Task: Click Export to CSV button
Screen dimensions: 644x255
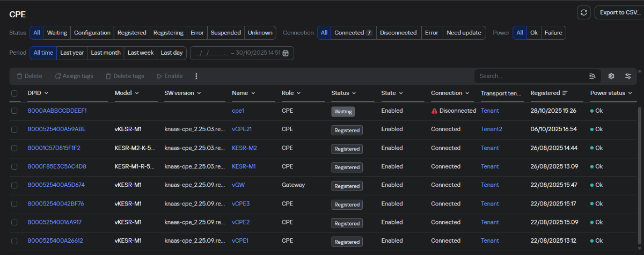Action: [619, 12]
